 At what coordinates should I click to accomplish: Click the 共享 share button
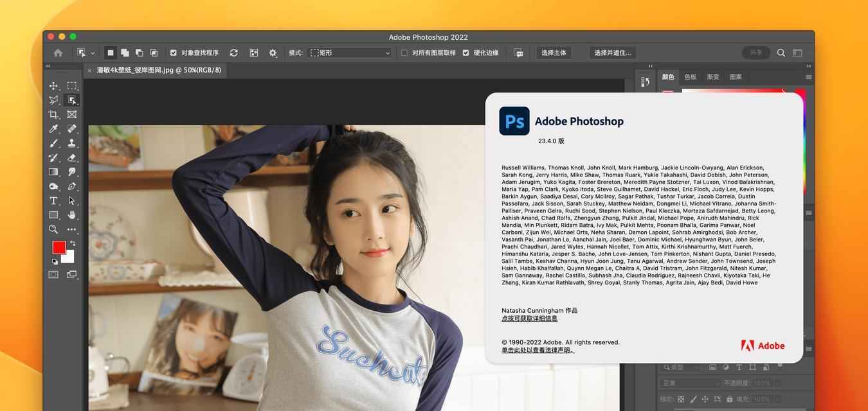coord(756,53)
